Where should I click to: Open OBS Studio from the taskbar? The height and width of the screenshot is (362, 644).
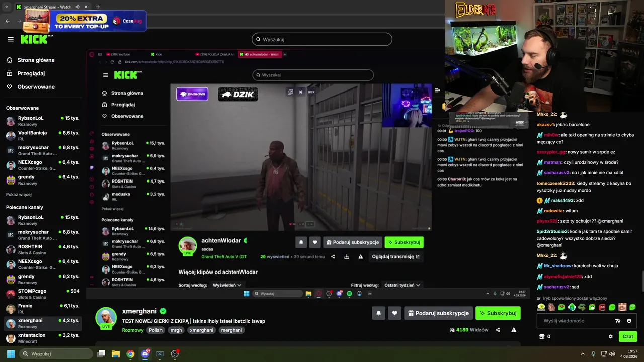pyautogui.click(x=175, y=354)
